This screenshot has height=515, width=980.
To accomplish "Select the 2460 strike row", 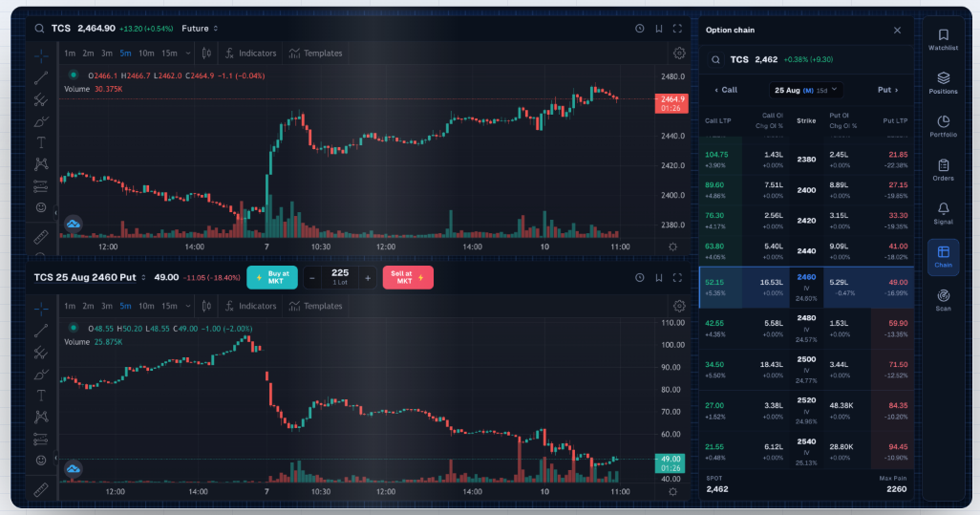I will pyautogui.click(x=806, y=288).
